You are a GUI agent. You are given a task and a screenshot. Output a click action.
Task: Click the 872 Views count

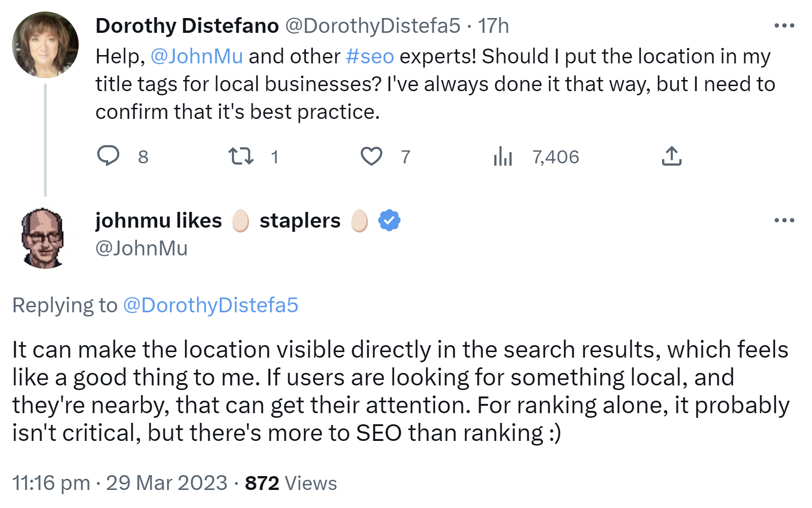[x=291, y=483]
